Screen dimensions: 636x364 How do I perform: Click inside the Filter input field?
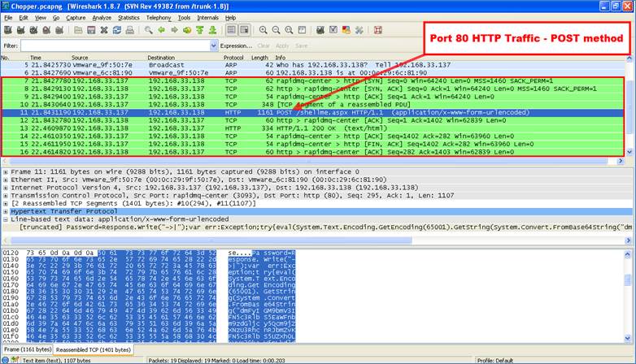click(x=115, y=45)
